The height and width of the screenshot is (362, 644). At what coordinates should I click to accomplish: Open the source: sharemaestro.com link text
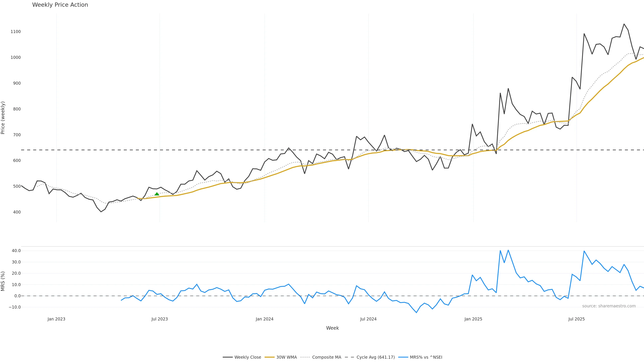(x=609, y=306)
